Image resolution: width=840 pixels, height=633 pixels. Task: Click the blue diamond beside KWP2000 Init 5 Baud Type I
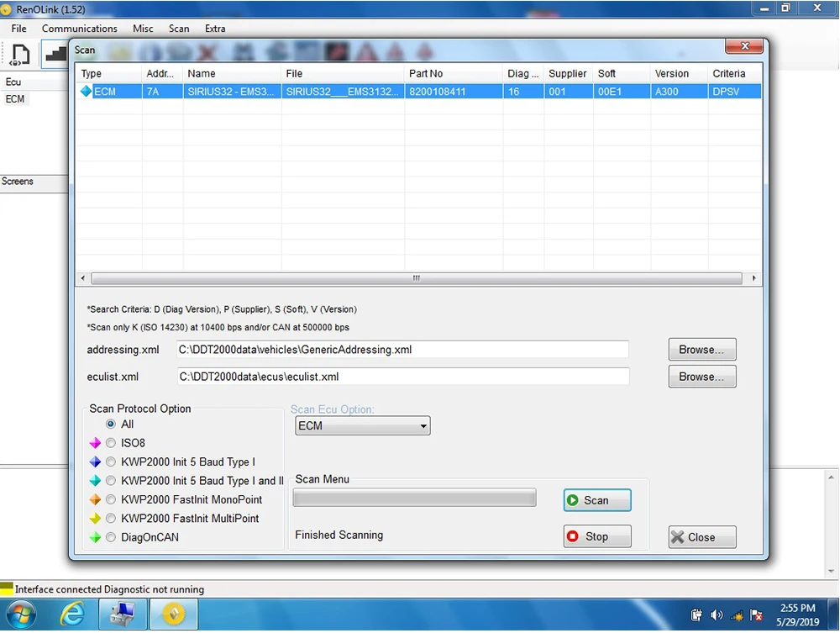click(x=95, y=462)
